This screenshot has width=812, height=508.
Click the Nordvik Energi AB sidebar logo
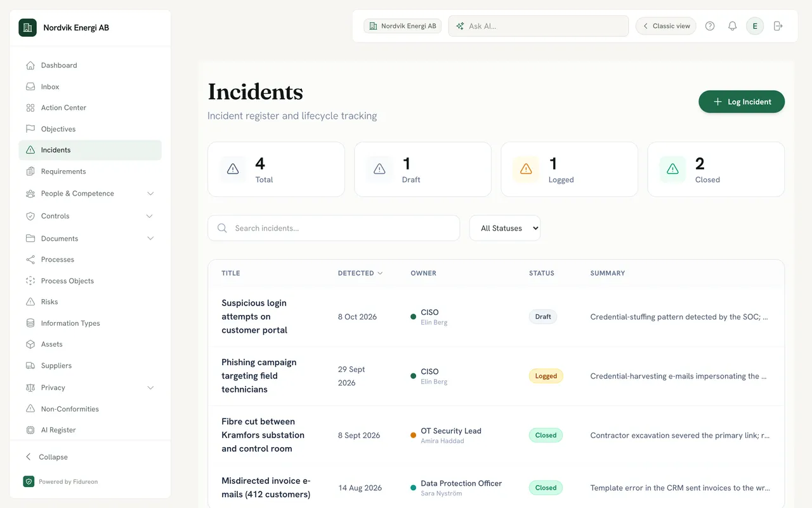click(27, 28)
